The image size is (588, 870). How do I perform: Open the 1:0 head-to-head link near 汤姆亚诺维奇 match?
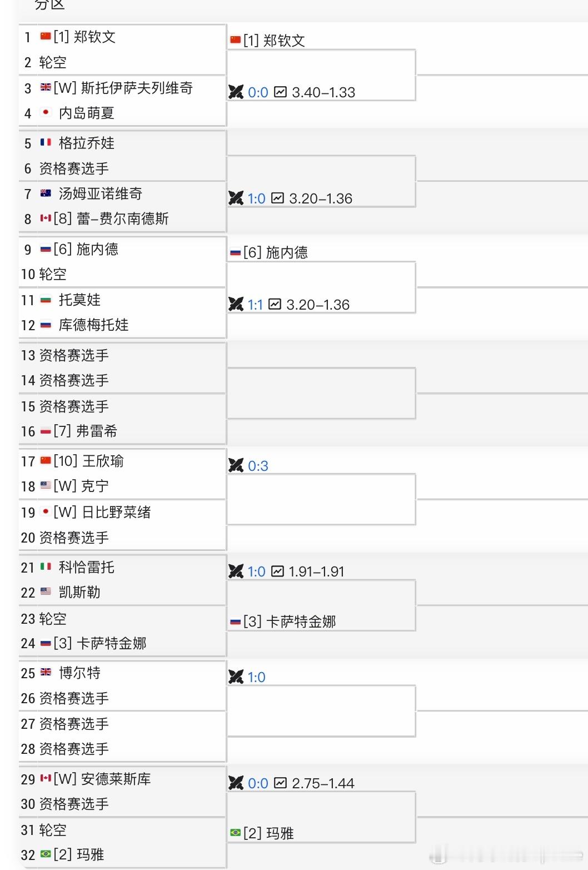click(257, 198)
